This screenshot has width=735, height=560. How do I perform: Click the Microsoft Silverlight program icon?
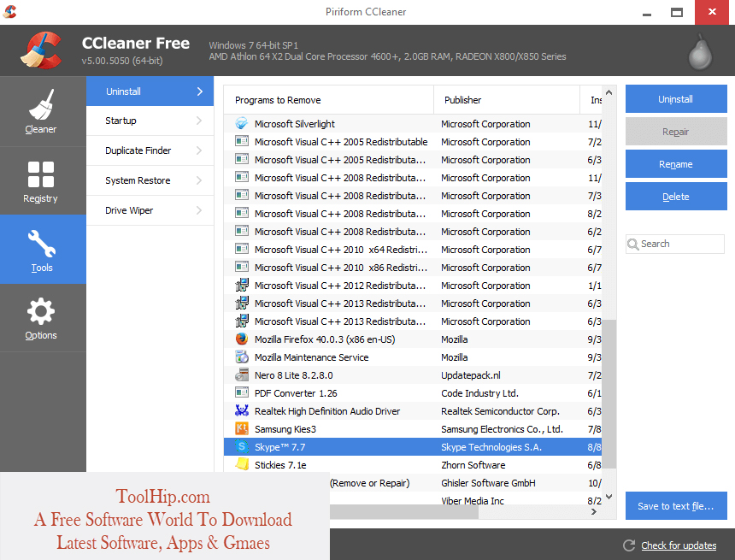click(241, 123)
